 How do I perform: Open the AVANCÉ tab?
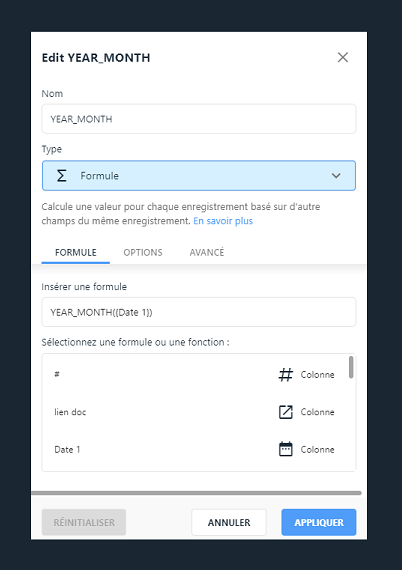point(207,253)
